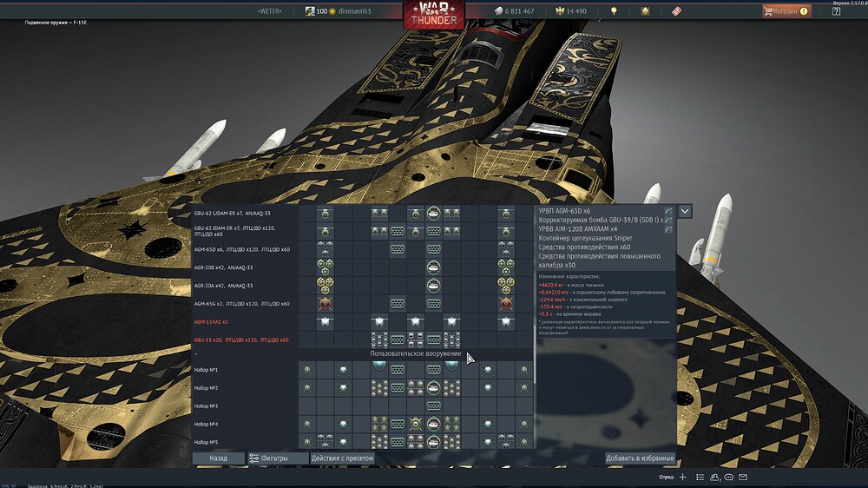868x488 pixels.
Task: Click the preset list vertical scrollbar
Action: coord(535,354)
